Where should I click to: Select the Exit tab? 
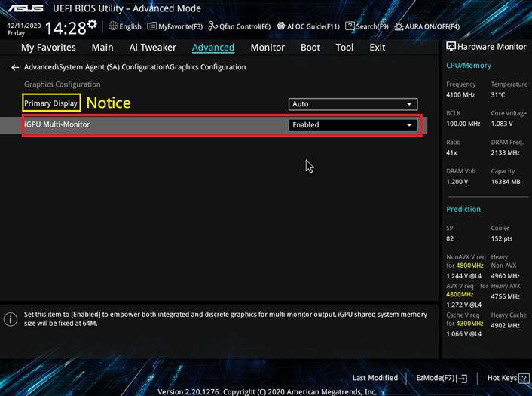coord(378,48)
